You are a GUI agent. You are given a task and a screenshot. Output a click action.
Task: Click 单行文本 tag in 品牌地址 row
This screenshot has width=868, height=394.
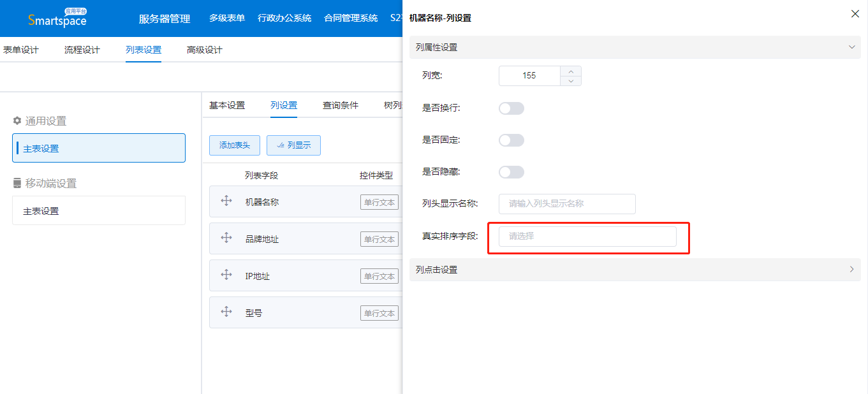(379, 240)
